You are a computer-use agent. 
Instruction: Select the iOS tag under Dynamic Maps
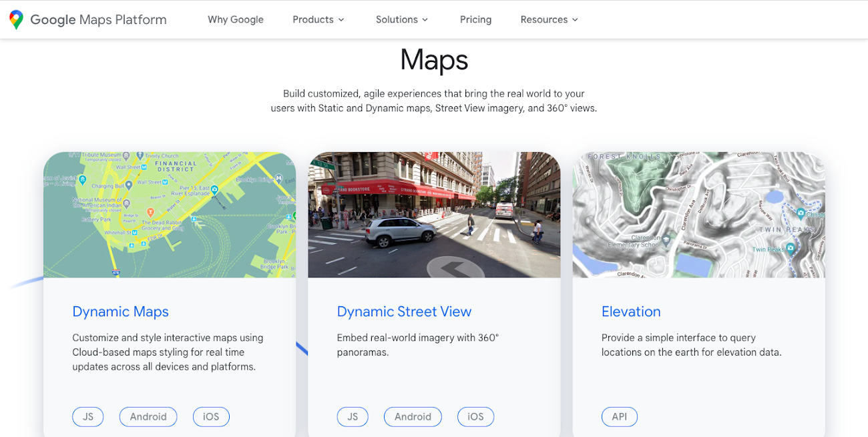pyautogui.click(x=211, y=417)
